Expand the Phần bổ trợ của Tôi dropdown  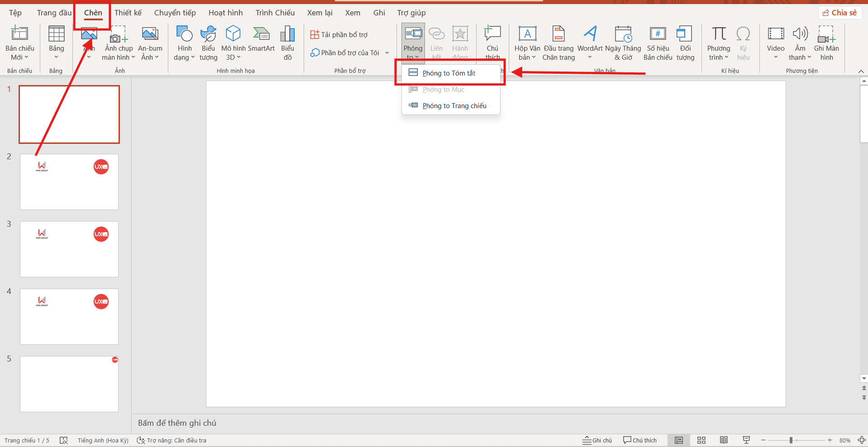tap(387, 52)
